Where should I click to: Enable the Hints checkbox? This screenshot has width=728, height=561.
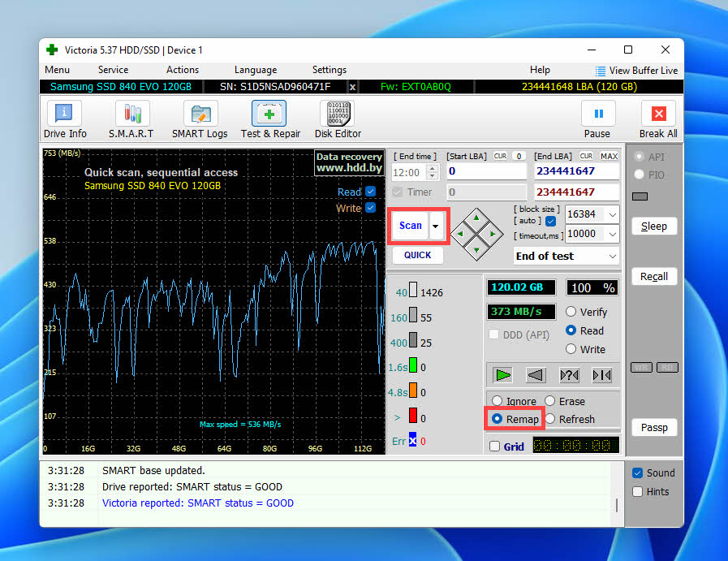(637, 491)
